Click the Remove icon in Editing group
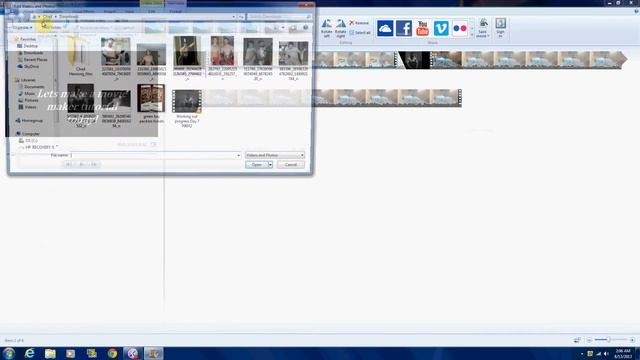This screenshot has height=360, width=640. [x=359, y=23]
